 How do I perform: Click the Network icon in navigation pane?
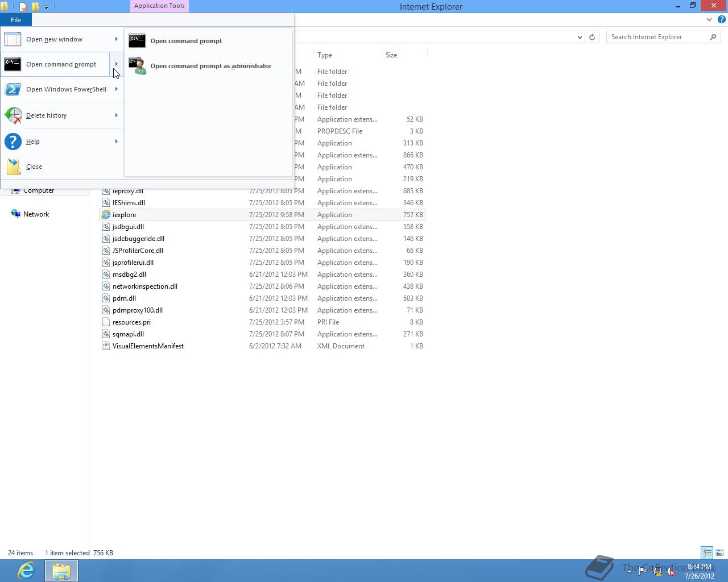click(x=16, y=214)
